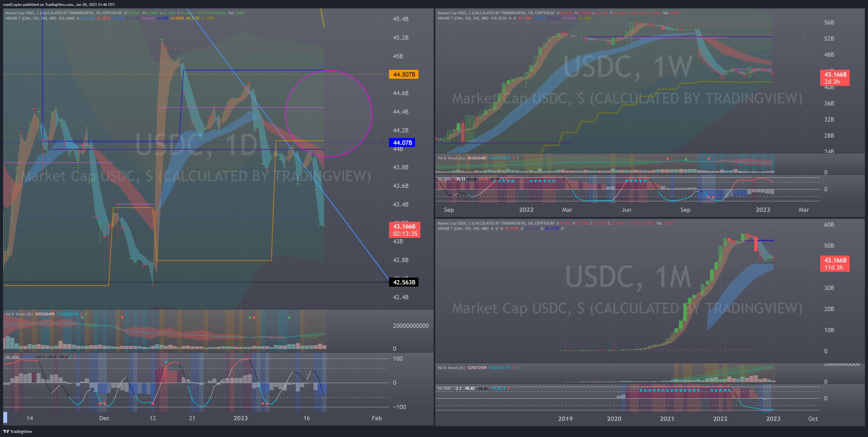Screen dimensions: 868x437
Task: Click the 1229272559 value in monthly Vol & Trend legend
Action: (477, 368)
